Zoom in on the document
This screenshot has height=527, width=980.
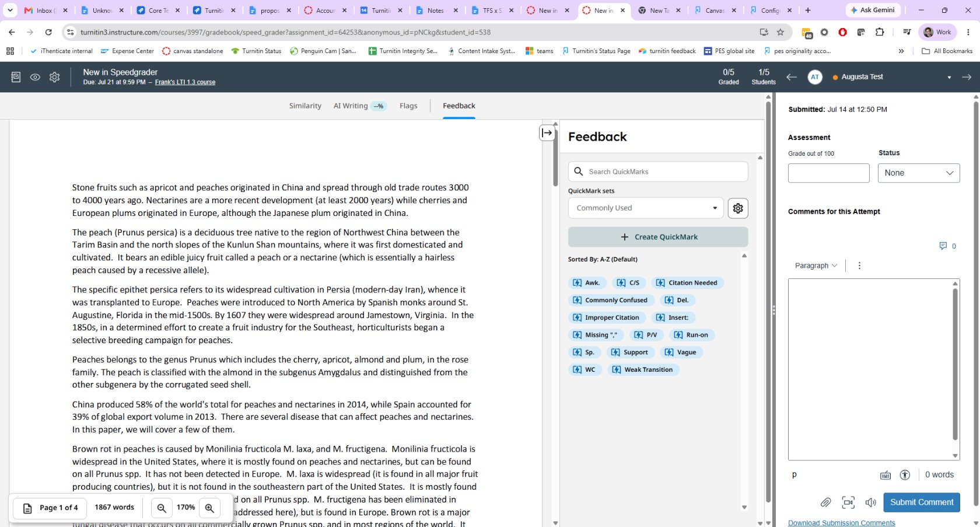(x=209, y=508)
